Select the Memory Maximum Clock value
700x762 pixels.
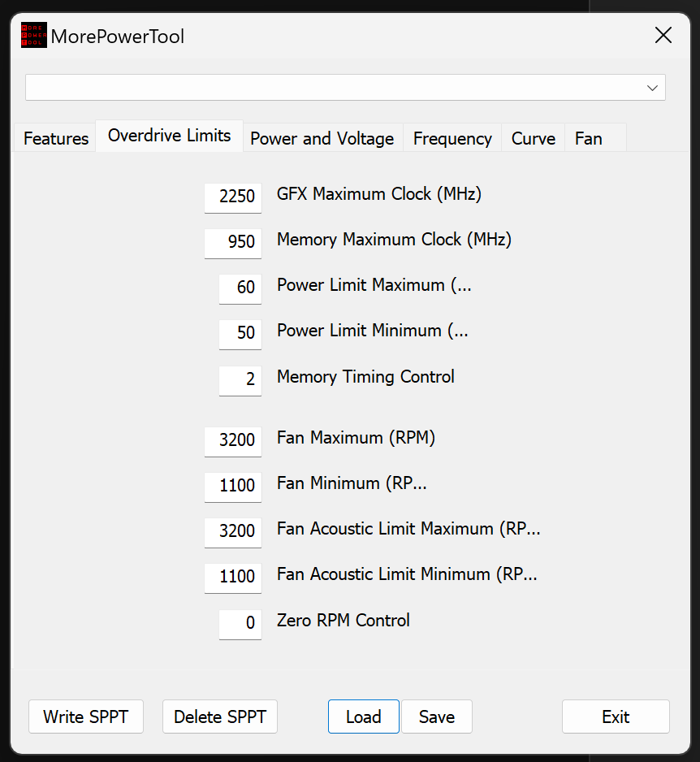(x=233, y=243)
